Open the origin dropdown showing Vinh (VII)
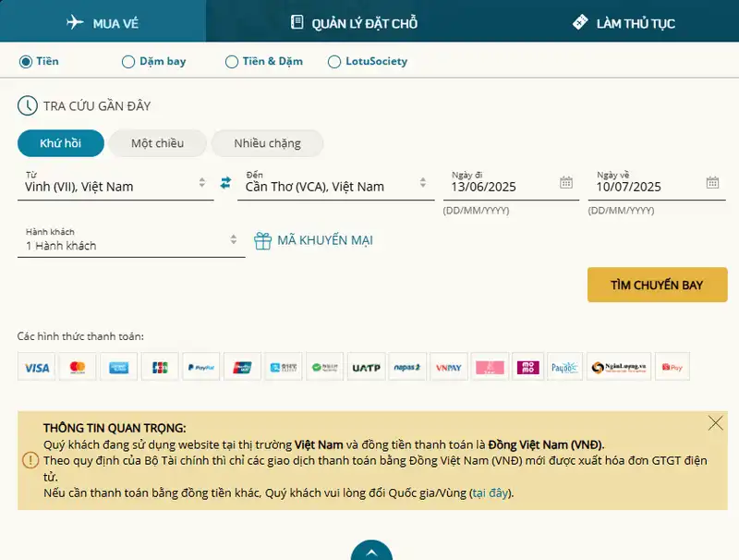The height and width of the screenshot is (560, 739). [115, 186]
